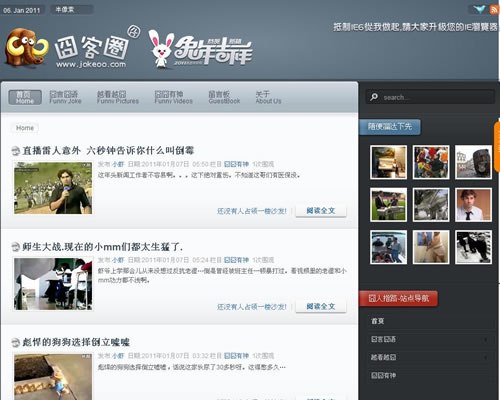Click 阅读全文 button under second post
Screen dimensions: 500x400
321,306
